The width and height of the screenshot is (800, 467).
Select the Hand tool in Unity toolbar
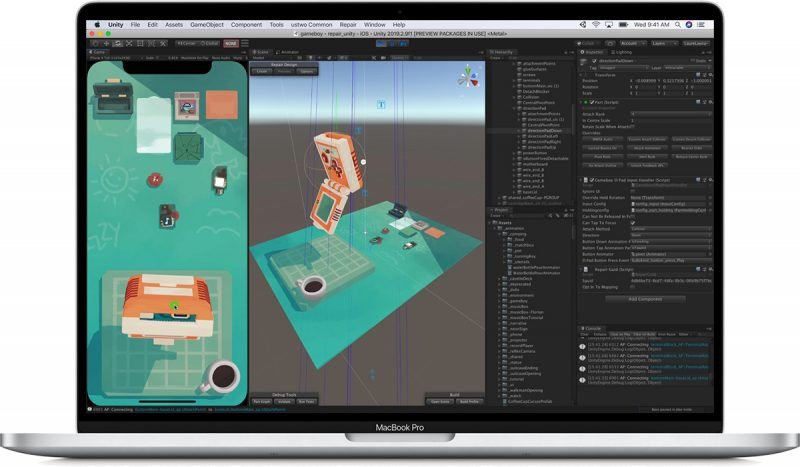coord(95,44)
